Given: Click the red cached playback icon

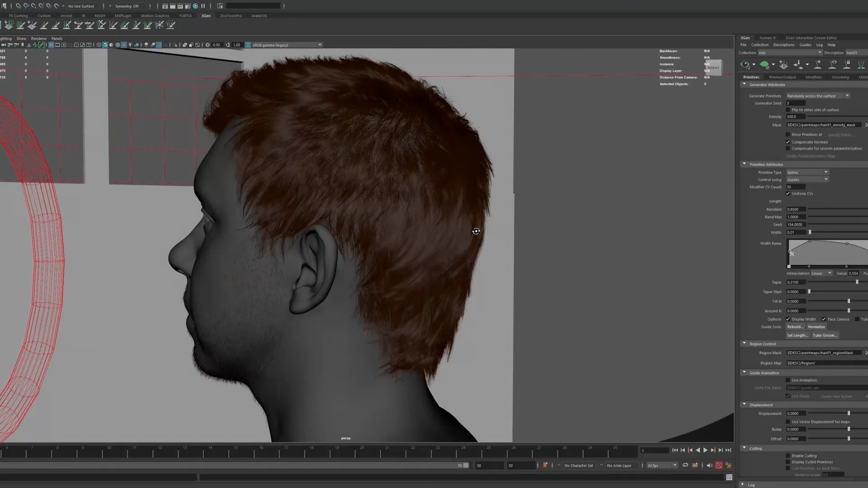Looking at the screenshot, I should pyautogui.click(x=719, y=465).
